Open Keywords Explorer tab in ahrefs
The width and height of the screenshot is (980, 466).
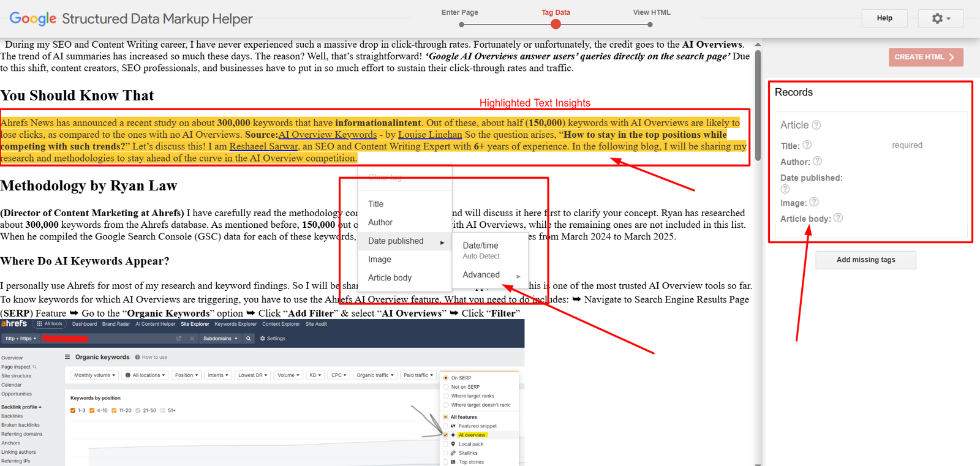pyautogui.click(x=236, y=324)
